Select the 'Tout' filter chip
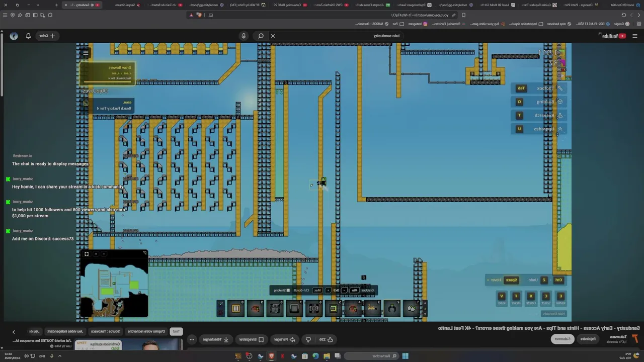Image resolution: width=644 pixels, height=362 pixels. [x=176, y=331]
